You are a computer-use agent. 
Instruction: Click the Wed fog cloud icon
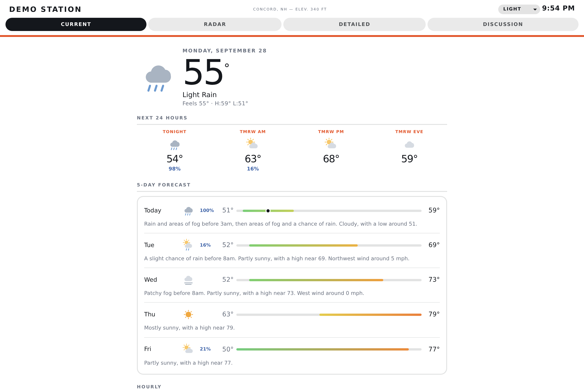[188, 280]
